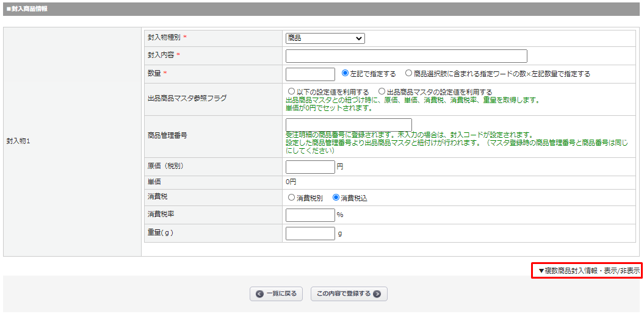644x314 pixels.
Task: Click the right arrow icon on この内容で登録する
Action: [377, 294]
